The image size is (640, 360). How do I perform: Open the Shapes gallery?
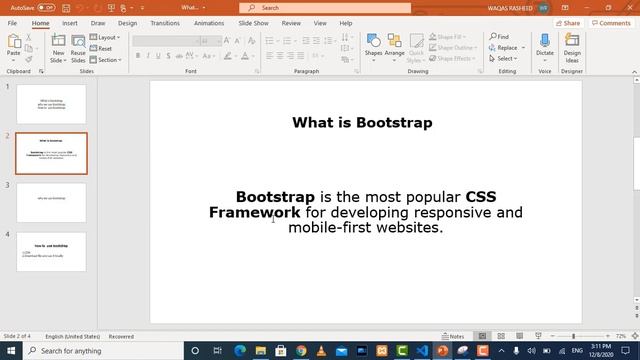click(373, 48)
